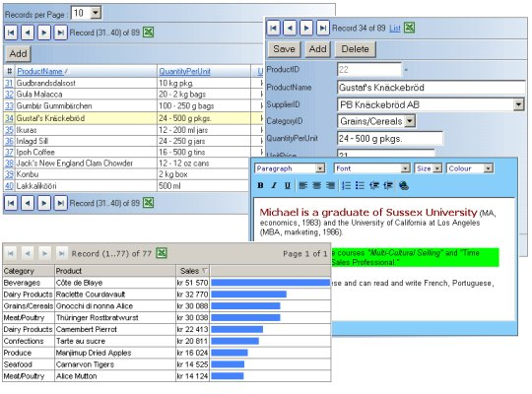Apply underline in the rich text editor

coord(288,185)
